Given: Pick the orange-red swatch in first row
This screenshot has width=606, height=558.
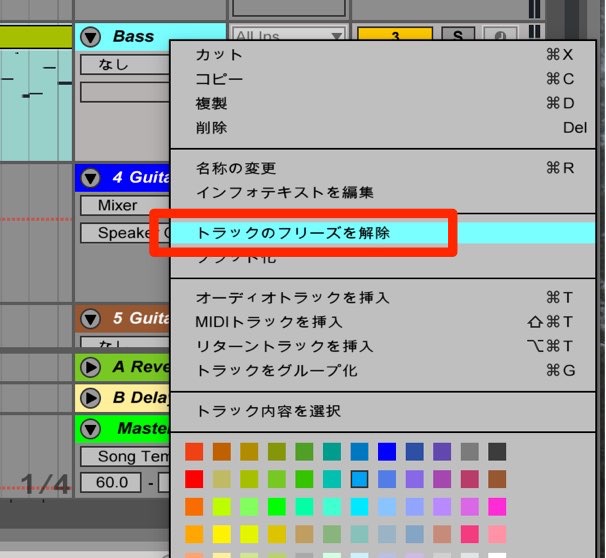Looking at the screenshot, I should pos(194,452).
